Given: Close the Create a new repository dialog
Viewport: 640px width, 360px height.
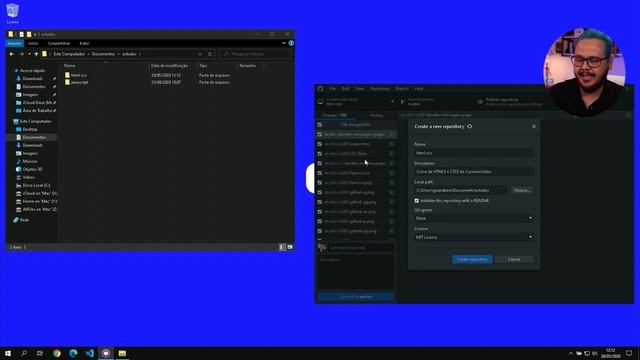Looking at the screenshot, I should [x=533, y=127].
